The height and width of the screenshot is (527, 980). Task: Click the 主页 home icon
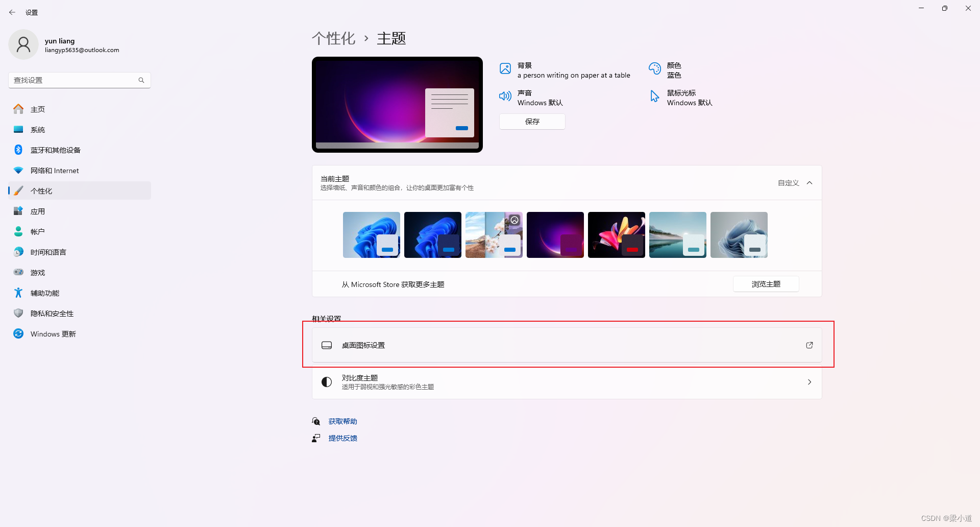(x=18, y=109)
